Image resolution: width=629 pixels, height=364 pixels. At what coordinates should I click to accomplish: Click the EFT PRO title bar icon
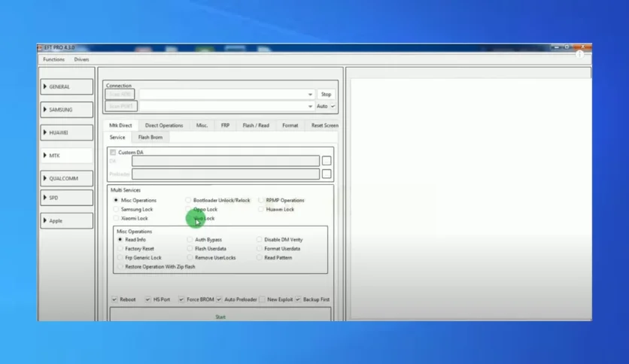[x=40, y=47]
